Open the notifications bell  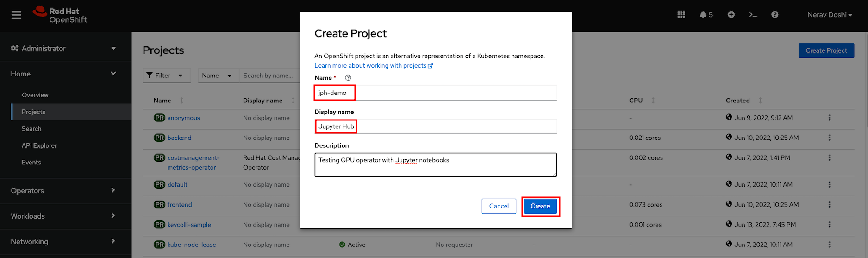(706, 15)
